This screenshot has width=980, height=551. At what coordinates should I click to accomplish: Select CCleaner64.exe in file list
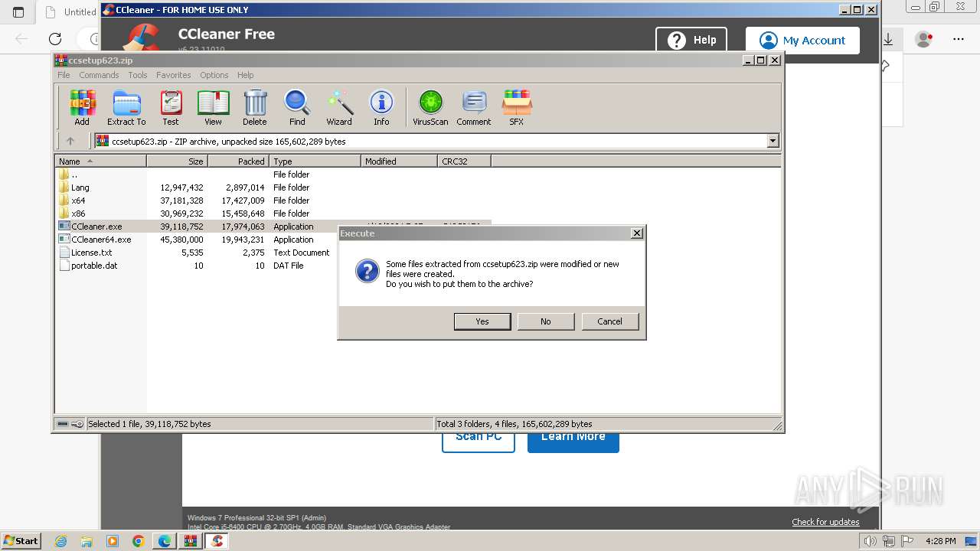point(101,240)
